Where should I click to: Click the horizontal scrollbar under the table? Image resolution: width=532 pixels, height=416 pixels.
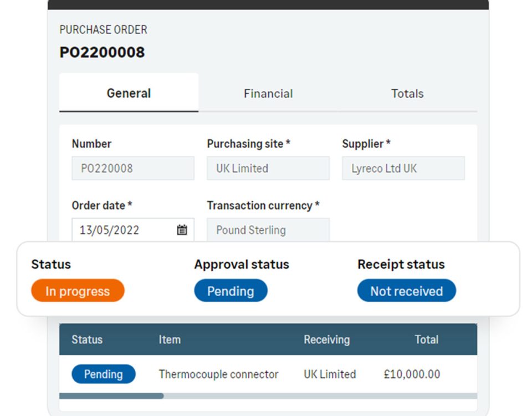(268, 396)
